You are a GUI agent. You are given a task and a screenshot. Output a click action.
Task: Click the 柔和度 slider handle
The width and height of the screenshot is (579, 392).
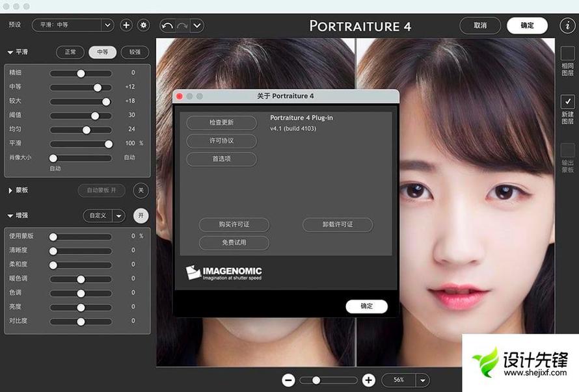(x=53, y=265)
